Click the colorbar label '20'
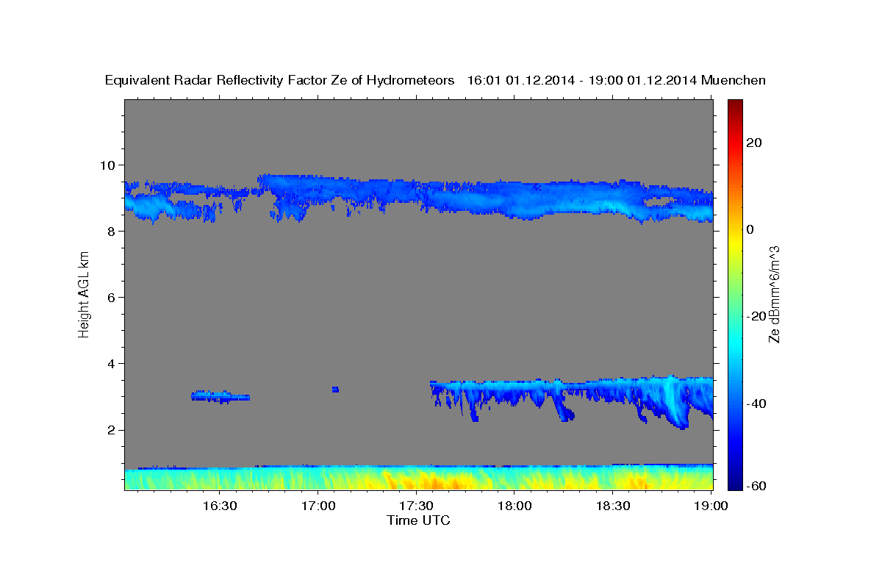 [x=755, y=143]
